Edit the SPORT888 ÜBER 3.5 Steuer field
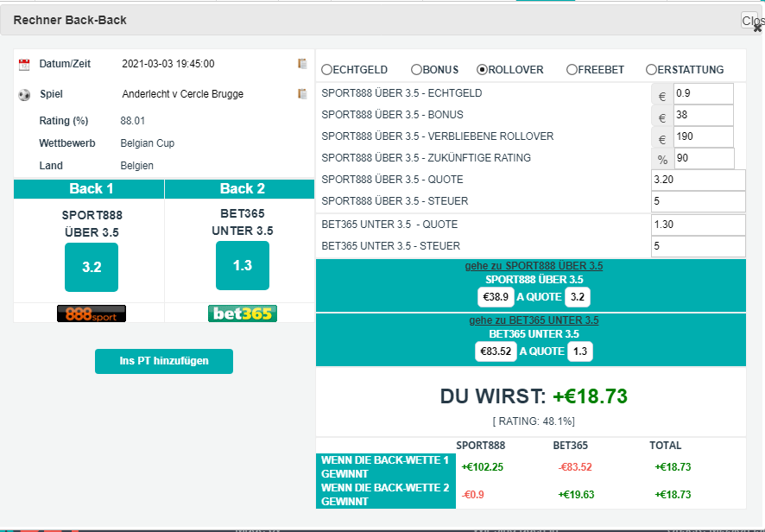The width and height of the screenshot is (765, 532). [x=699, y=201]
